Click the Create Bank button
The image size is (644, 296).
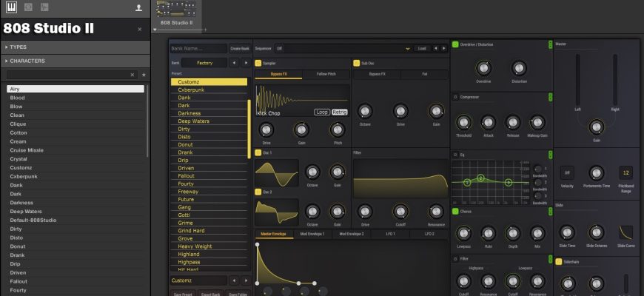240,48
